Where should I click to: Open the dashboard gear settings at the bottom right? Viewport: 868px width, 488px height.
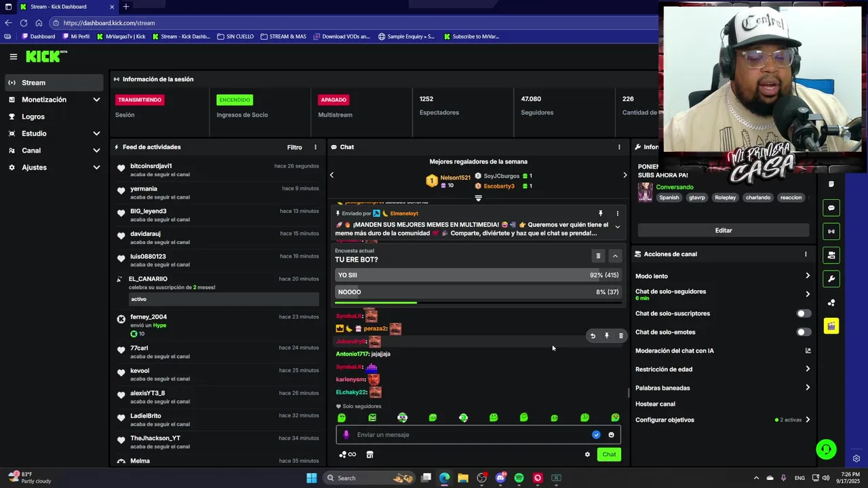pos(856,459)
